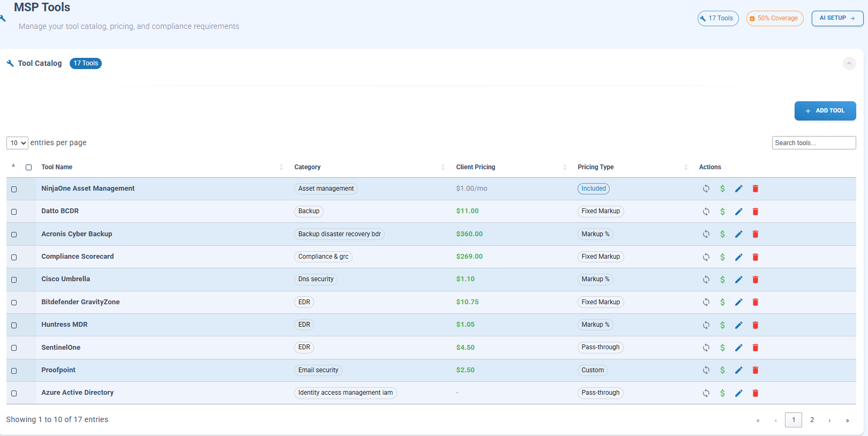Edit NinjaOne Asset Management with pencil icon

point(739,189)
